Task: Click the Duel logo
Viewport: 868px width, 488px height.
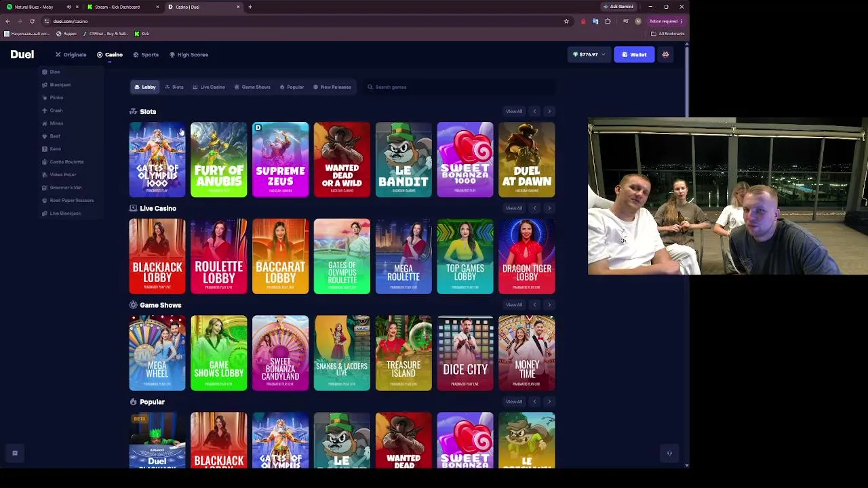Action: point(22,55)
